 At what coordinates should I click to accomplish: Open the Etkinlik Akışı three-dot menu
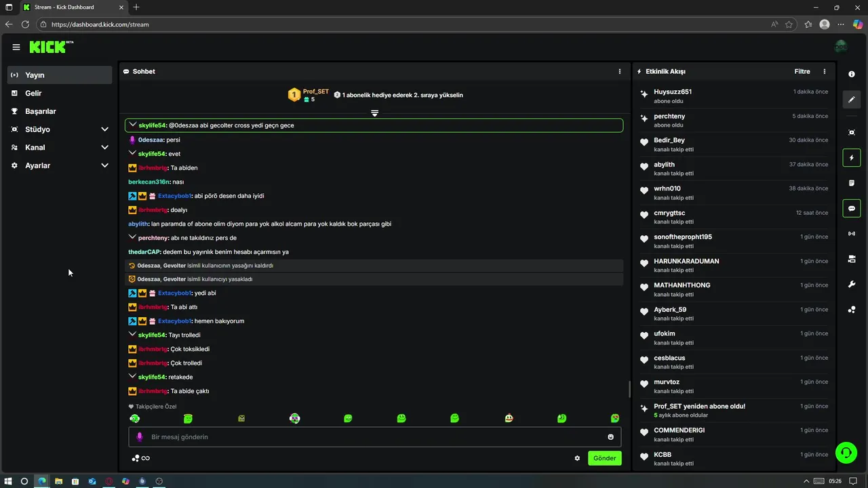(x=825, y=71)
